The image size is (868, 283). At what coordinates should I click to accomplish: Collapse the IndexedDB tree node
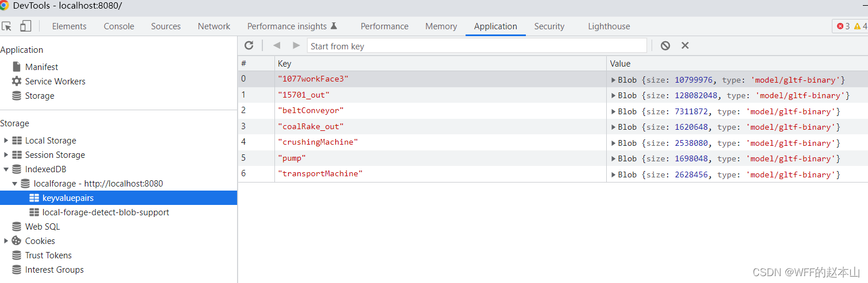(x=6, y=169)
